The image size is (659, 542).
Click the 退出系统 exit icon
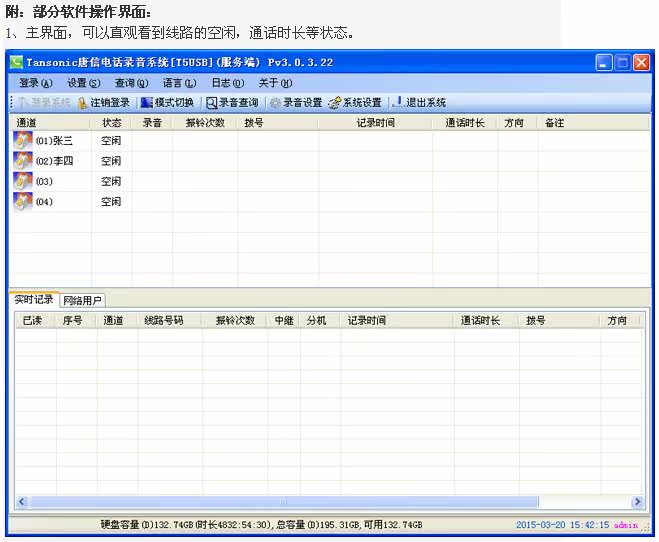pyautogui.click(x=397, y=102)
